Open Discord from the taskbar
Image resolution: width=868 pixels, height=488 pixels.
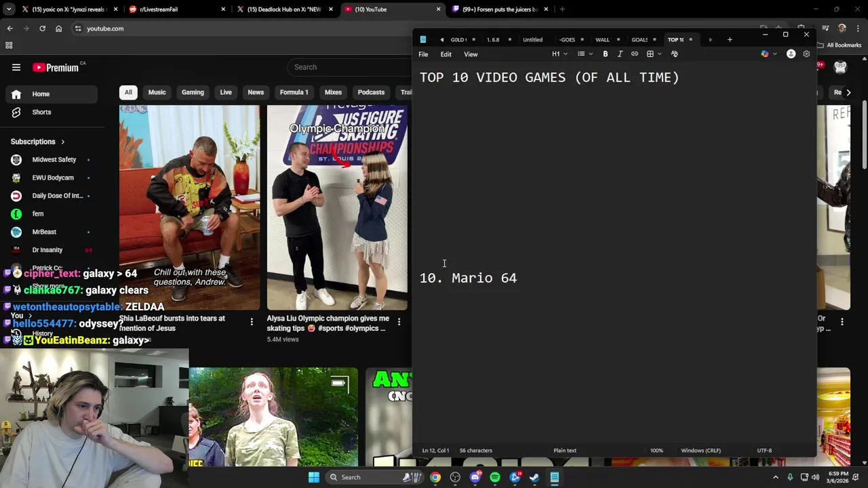pos(475,477)
